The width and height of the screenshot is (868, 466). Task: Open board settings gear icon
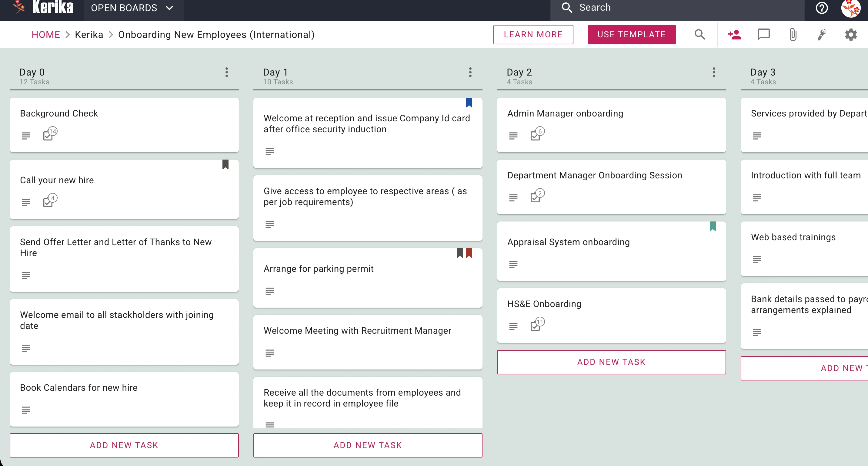click(851, 34)
